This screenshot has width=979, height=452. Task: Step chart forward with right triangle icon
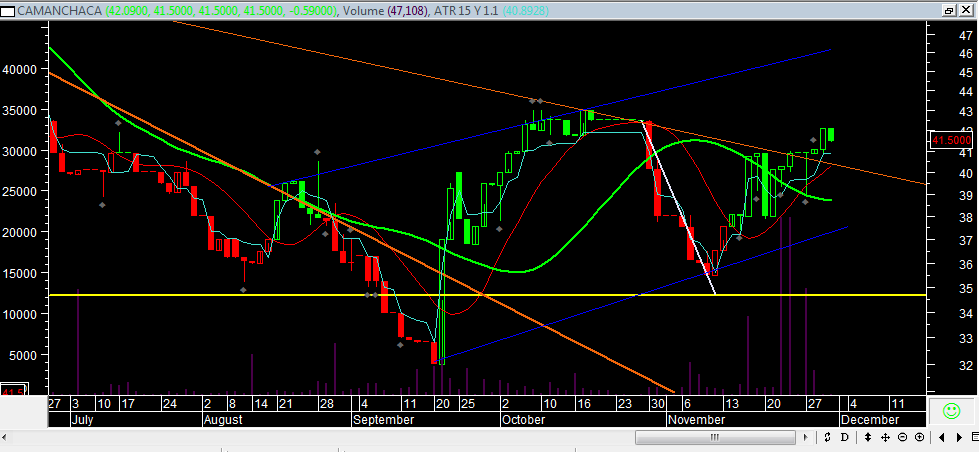pyautogui.click(x=959, y=437)
